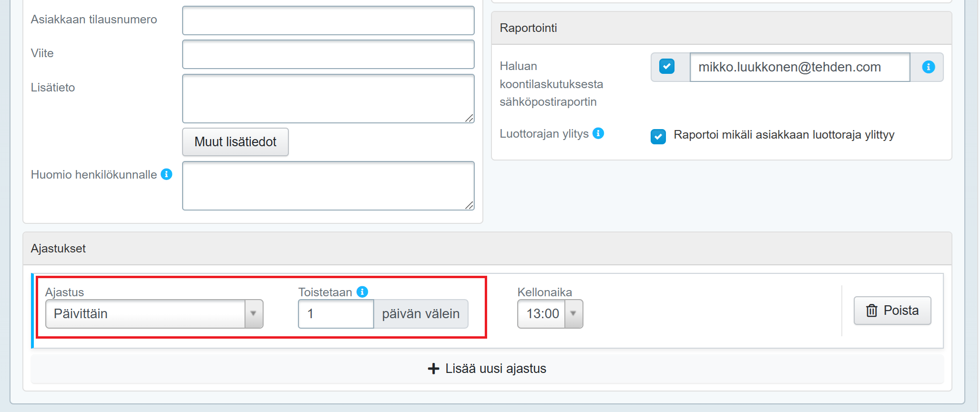This screenshot has width=980, height=412.
Task: Click inside the Lisätieto text area
Action: click(328, 98)
